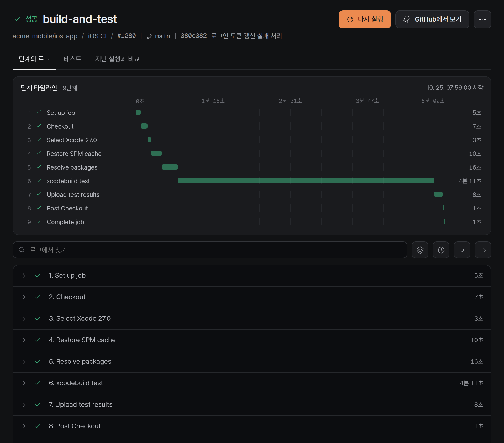Open acme-mobile/ios-app breadcrumb
The width and height of the screenshot is (504, 443).
point(45,36)
